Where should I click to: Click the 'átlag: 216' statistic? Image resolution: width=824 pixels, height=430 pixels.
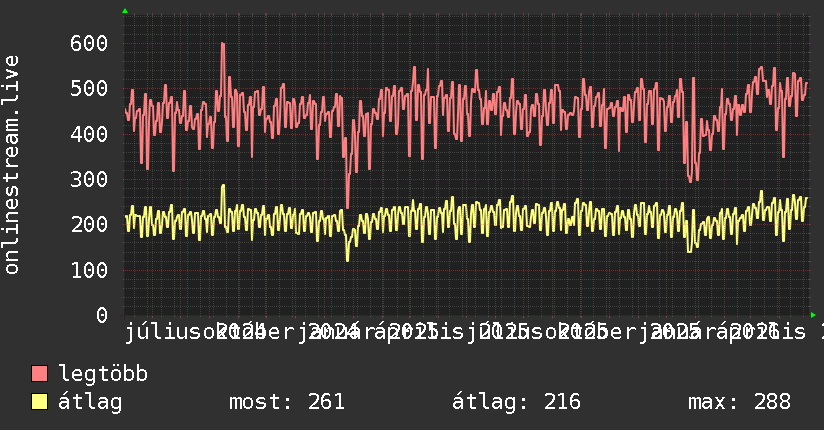point(516,402)
